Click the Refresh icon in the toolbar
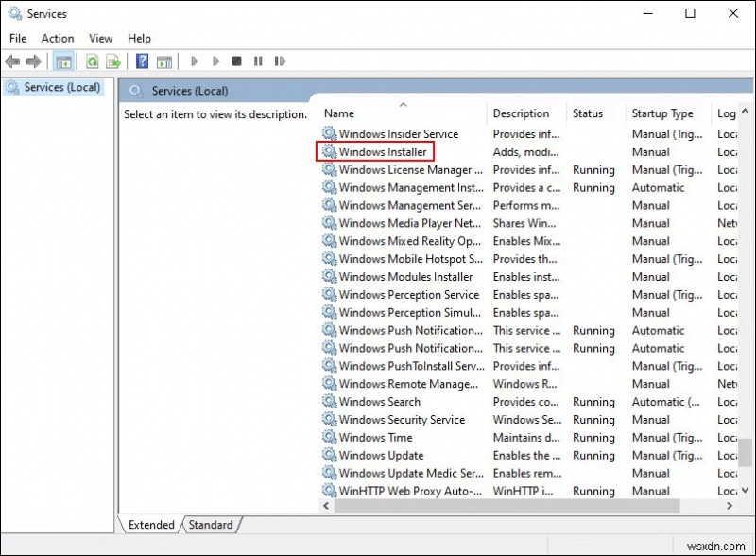Viewport: 756px width, 556px height. (x=91, y=61)
